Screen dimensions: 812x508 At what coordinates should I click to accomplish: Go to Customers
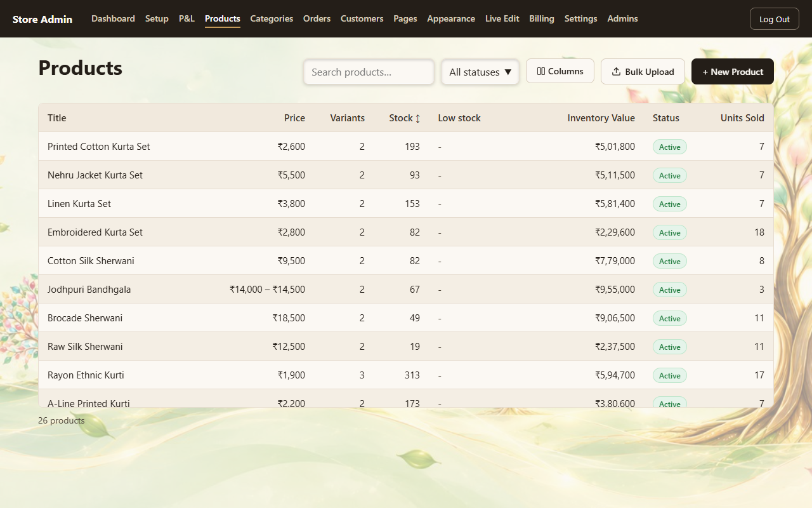pyautogui.click(x=362, y=18)
